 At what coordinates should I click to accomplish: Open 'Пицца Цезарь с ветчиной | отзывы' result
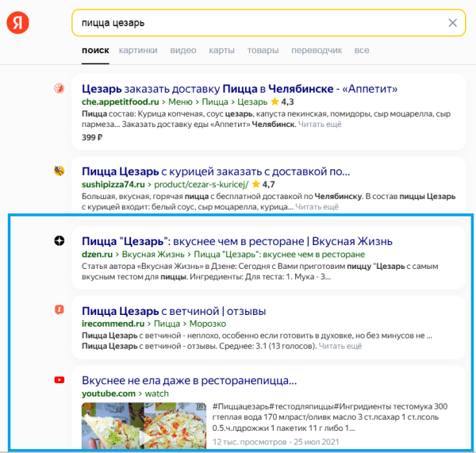click(174, 311)
